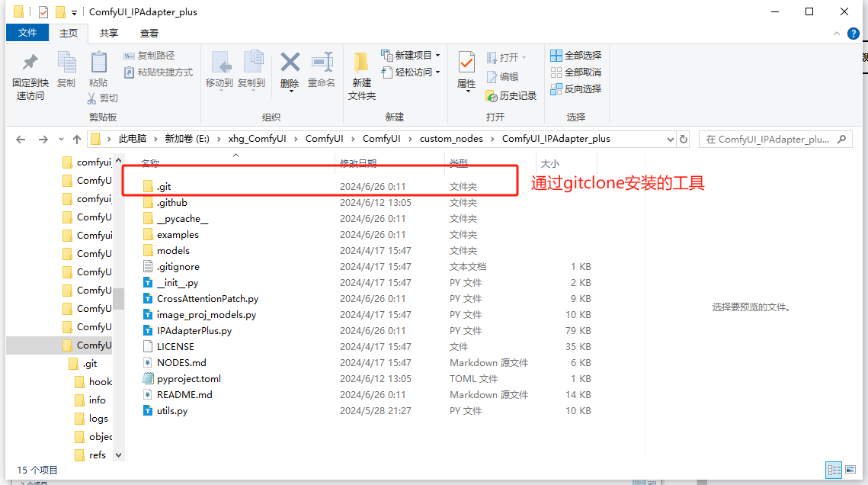Open the View (查看) ribbon tab
This screenshot has height=485, width=868.
coord(149,33)
